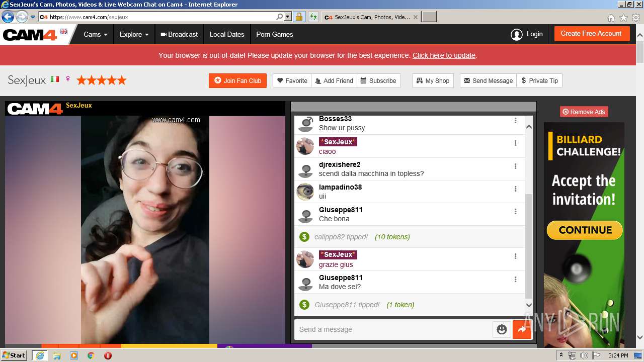Click the browser address bar URL field
Image resolution: width=644 pixels, height=362 pixels.
[161, 17]
